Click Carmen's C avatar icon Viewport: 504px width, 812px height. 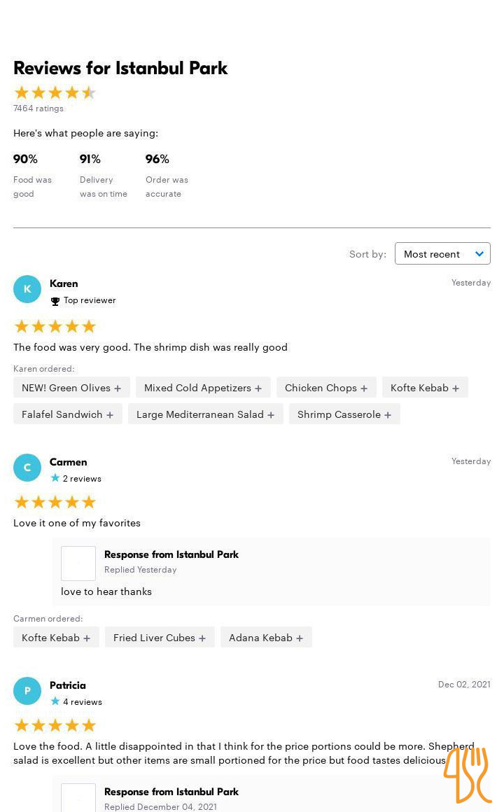point(27,468)
